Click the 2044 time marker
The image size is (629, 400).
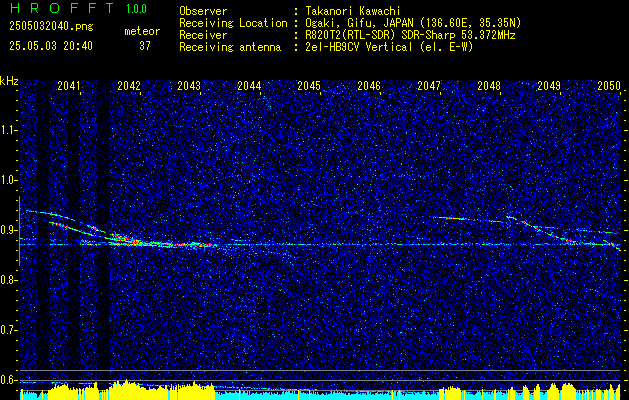click(249, 86)
